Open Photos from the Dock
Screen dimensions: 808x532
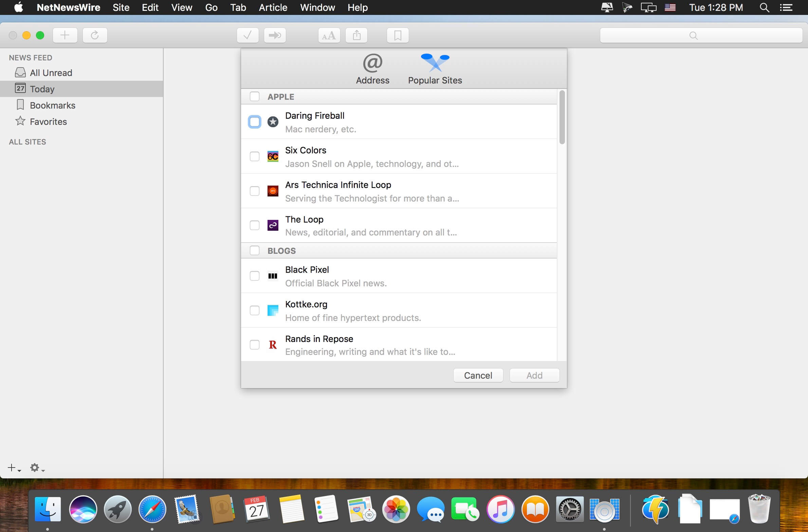coord(396,509)
